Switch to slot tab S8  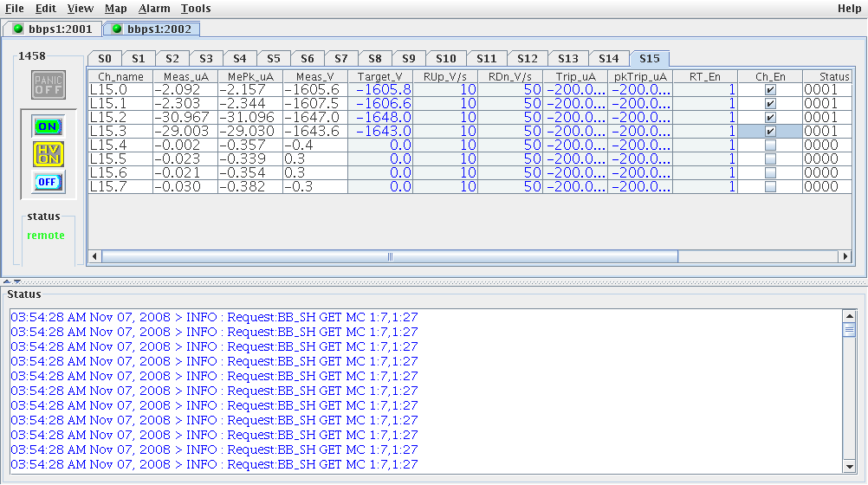point(375,59)
